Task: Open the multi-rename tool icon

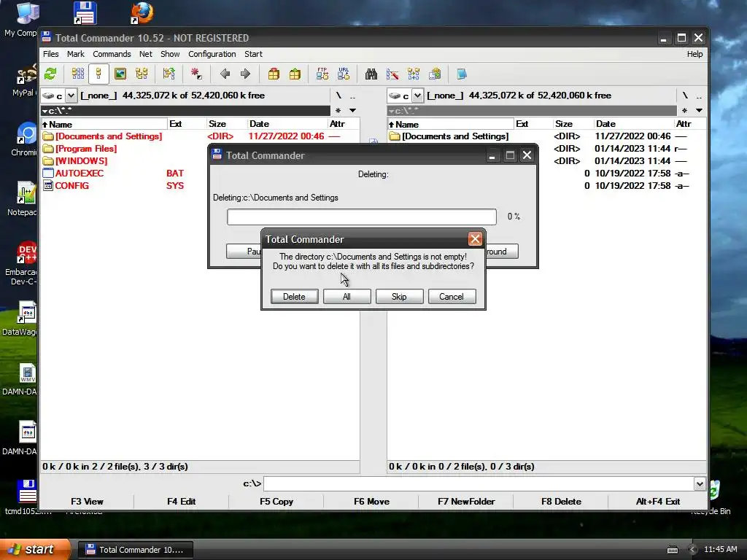Action: [x=392, y=74]
